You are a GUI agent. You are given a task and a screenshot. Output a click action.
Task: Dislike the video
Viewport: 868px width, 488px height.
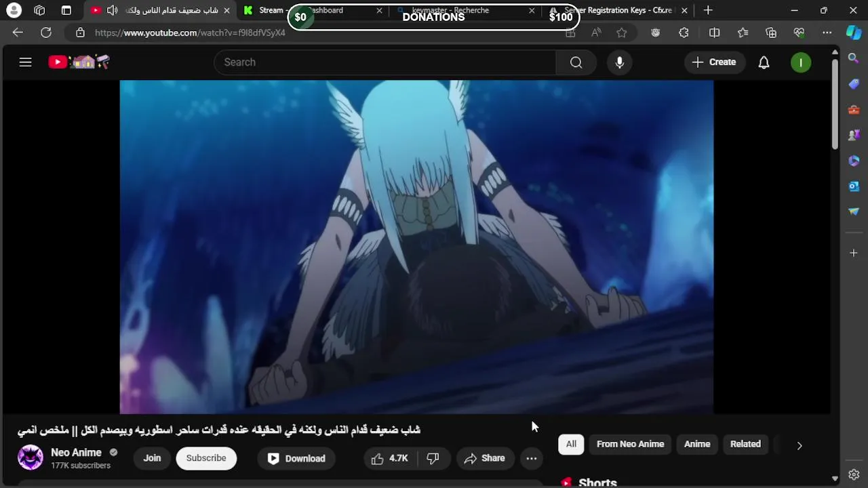pyautogui.click(x=433, y=458)
